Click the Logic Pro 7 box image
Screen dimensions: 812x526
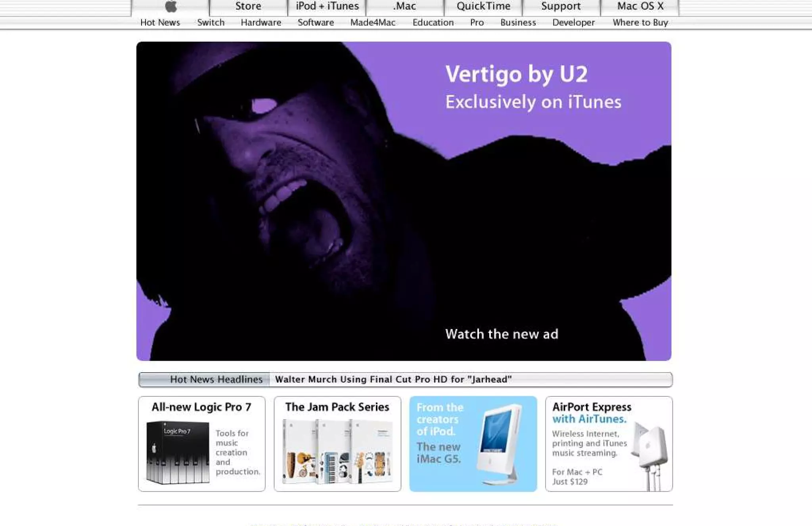(x=178, y=453)
